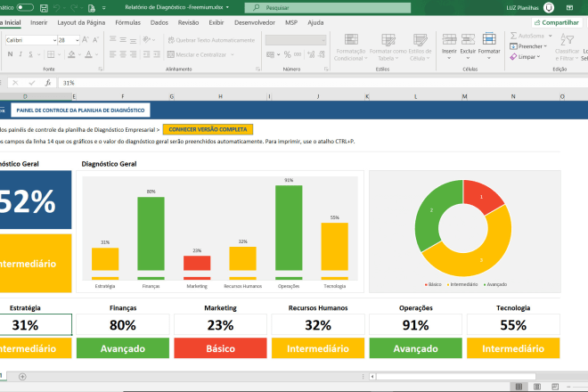Open the Quick Access Toolbar customize arrow
The image size is (588, 392).
[104, 7]
